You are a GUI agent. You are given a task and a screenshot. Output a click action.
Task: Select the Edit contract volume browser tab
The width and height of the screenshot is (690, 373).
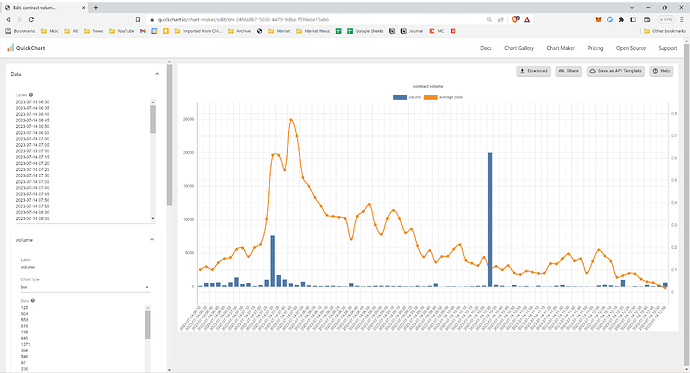point(44,7)
